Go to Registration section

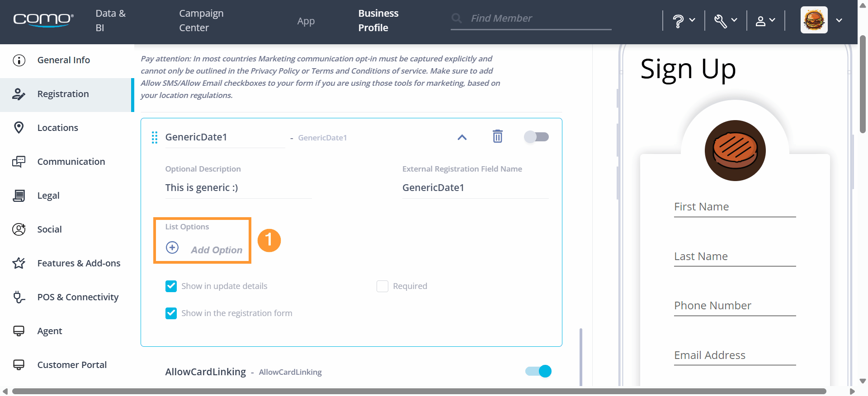coord(67,94)
